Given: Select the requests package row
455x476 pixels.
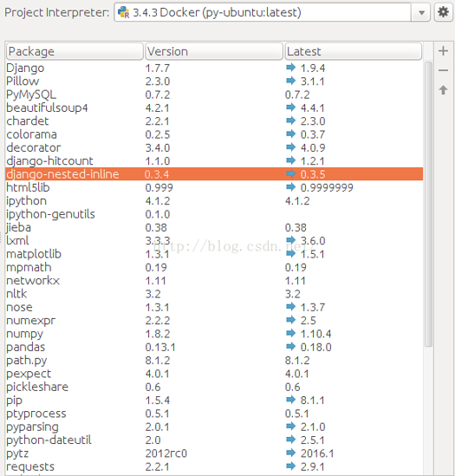Looking at the screenshot, I should 214,466.
